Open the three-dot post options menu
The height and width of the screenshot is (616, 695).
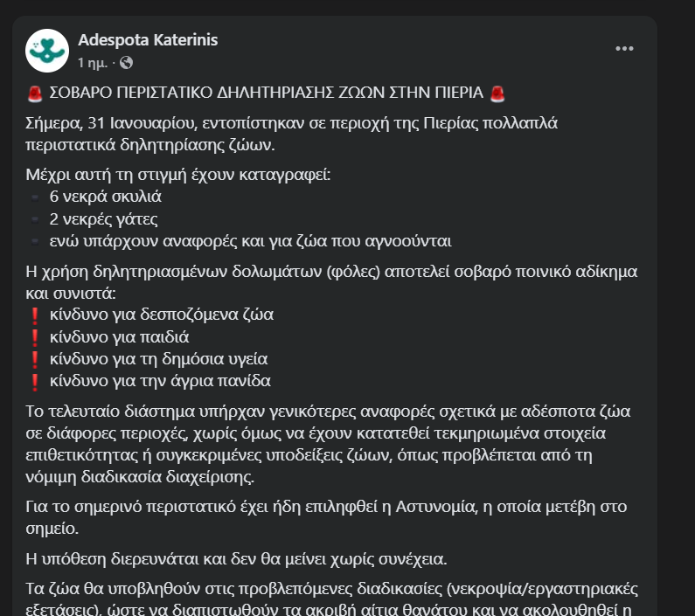click(x=624, y=48)
